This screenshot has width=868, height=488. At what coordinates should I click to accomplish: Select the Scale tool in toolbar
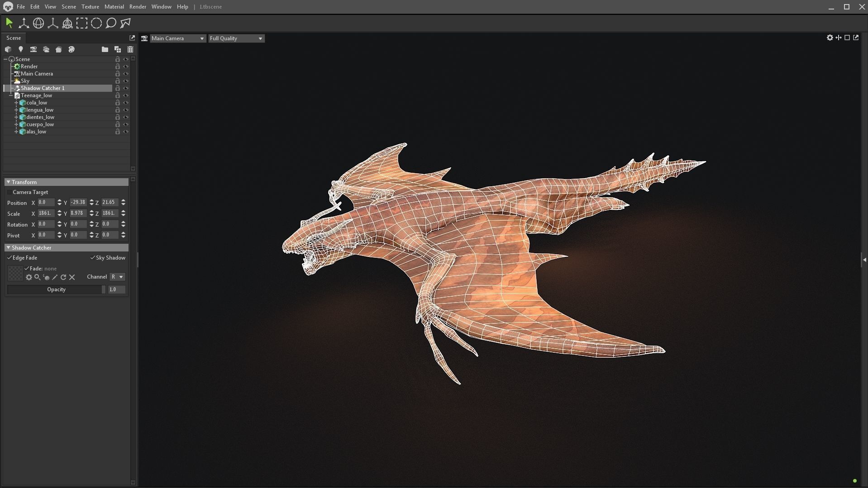[53, 23]
